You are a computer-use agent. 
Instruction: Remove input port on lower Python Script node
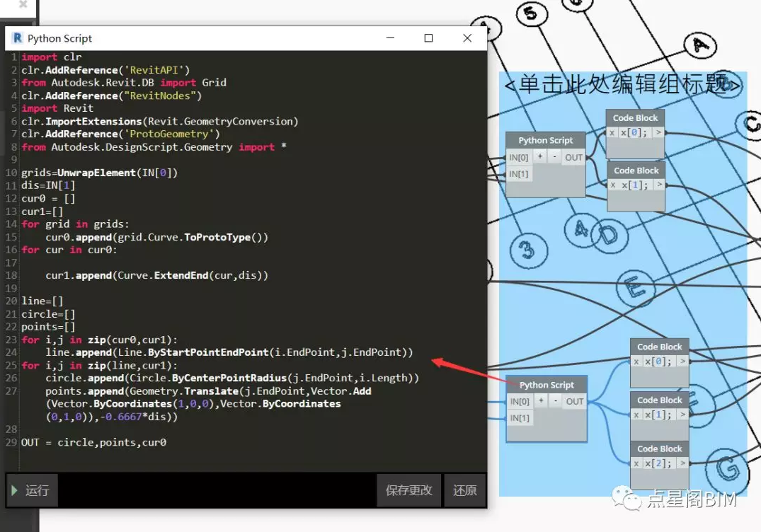pos(555,400)
